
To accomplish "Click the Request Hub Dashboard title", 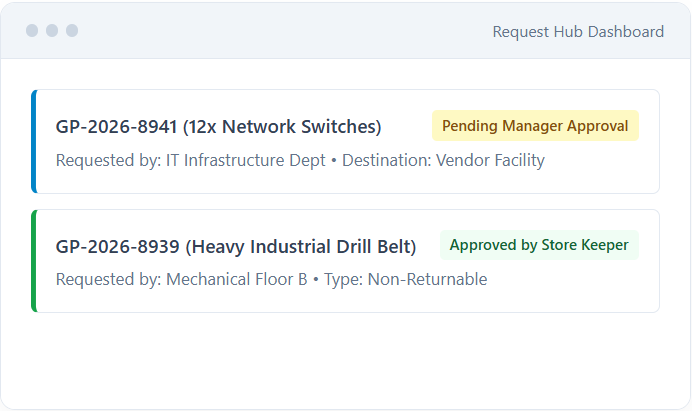I will (x=578, y=32).
